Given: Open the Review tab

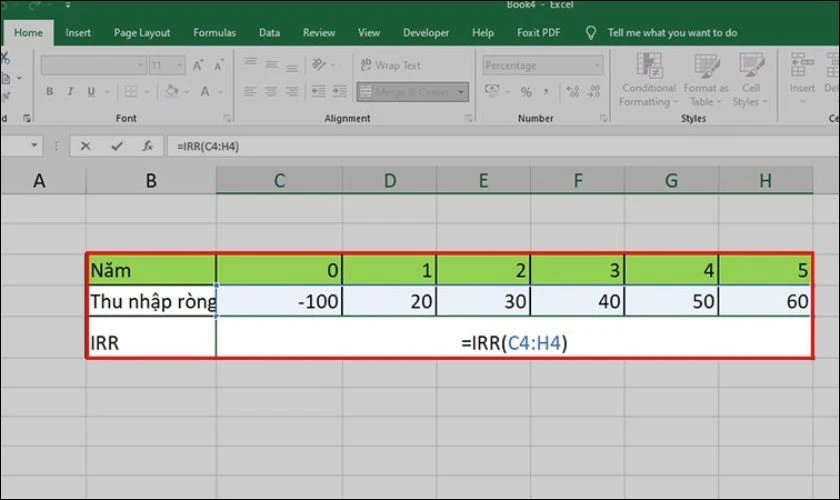Looking at the screenshot, I should (319, 33).
